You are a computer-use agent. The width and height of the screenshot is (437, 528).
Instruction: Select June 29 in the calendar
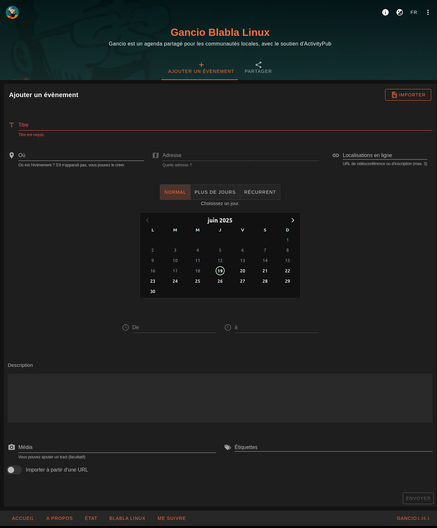point(287,281)
